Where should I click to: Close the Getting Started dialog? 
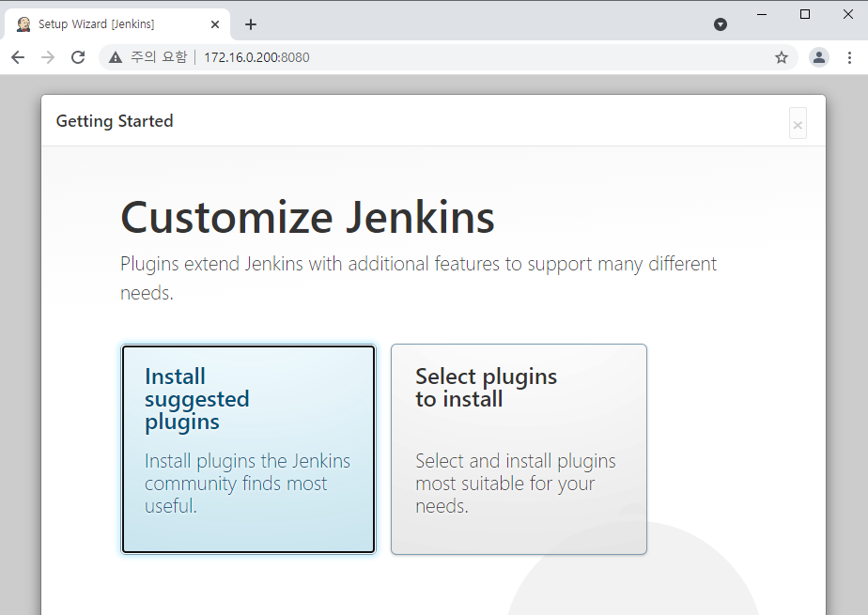point(798,124)
